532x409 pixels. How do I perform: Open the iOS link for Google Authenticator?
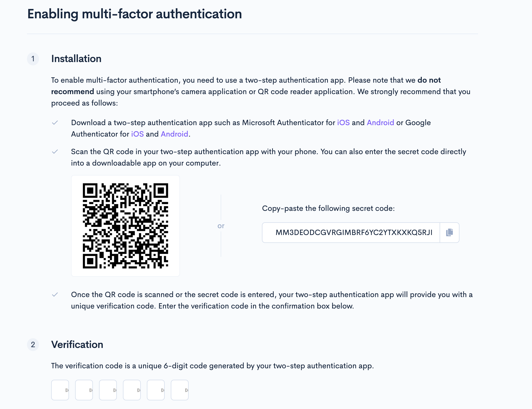click(x=137, y=134)
